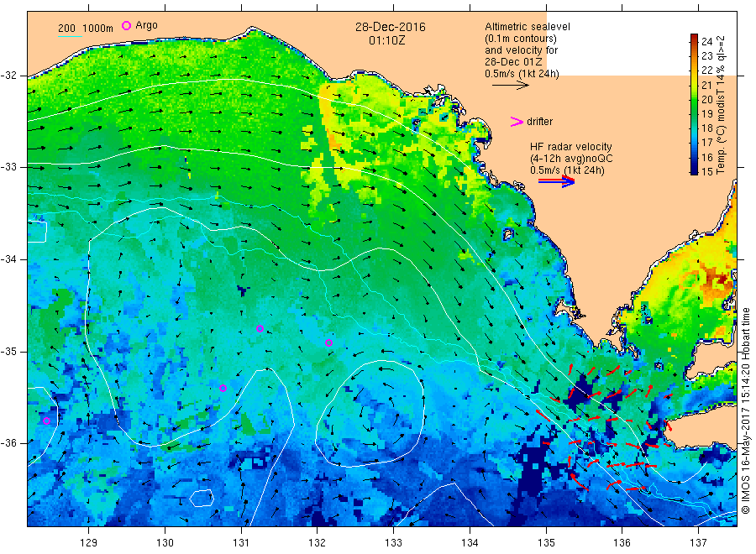
Task: Click the dark red top of temperature colorbar
Action: pyautogui.click(x=694, y=37)
